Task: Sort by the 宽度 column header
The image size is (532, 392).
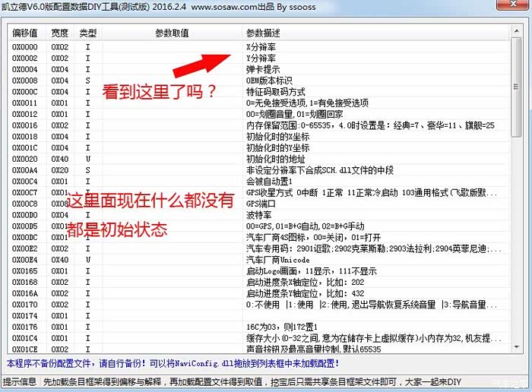Action: click(x=60, y=33)
